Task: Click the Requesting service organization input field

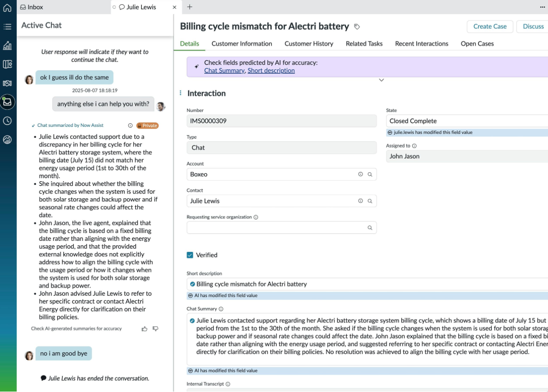Action: pos(281,228)
